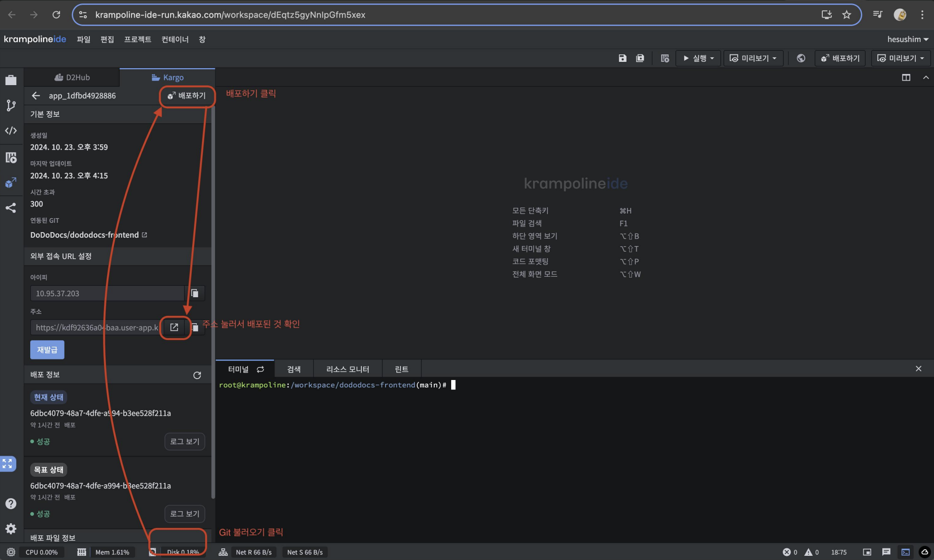The width and height of the screenshot is (934, 560).
Task: Open deployed address in new window
Action: point(174,327)
